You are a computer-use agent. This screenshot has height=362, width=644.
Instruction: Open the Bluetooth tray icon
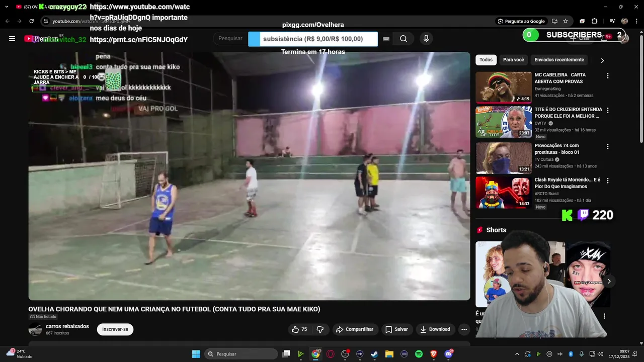click(x=571, y=354)
